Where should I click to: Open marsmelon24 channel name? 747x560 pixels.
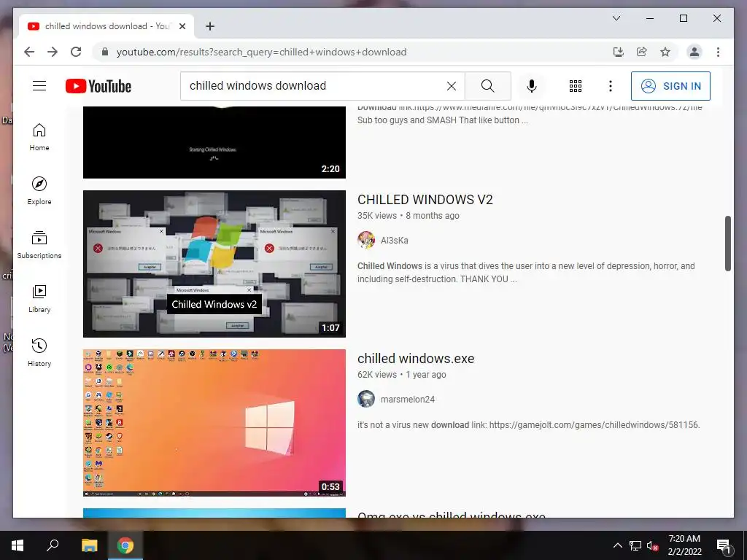click(x=408, y=400)
